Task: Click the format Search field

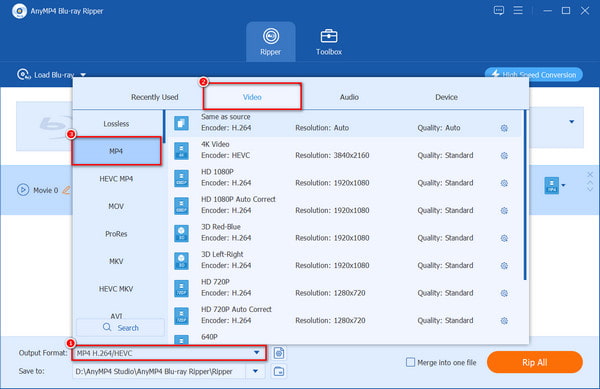Action: (x=121, y=328)
